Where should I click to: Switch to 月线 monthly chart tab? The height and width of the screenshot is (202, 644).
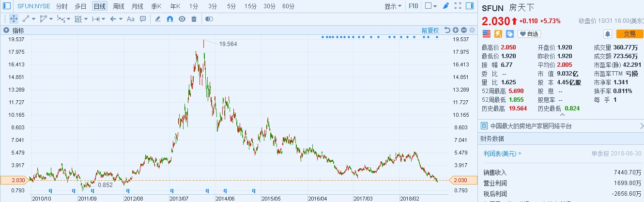coord(138,6)
